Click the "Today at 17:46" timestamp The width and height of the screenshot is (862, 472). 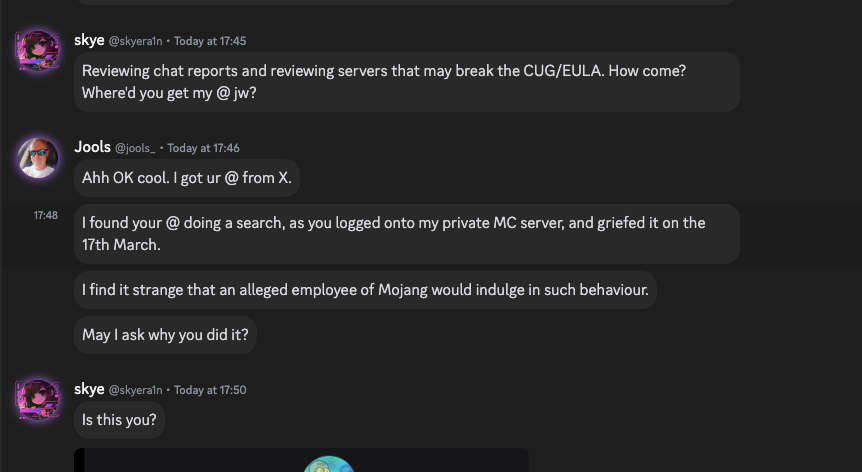click(203, 148)
